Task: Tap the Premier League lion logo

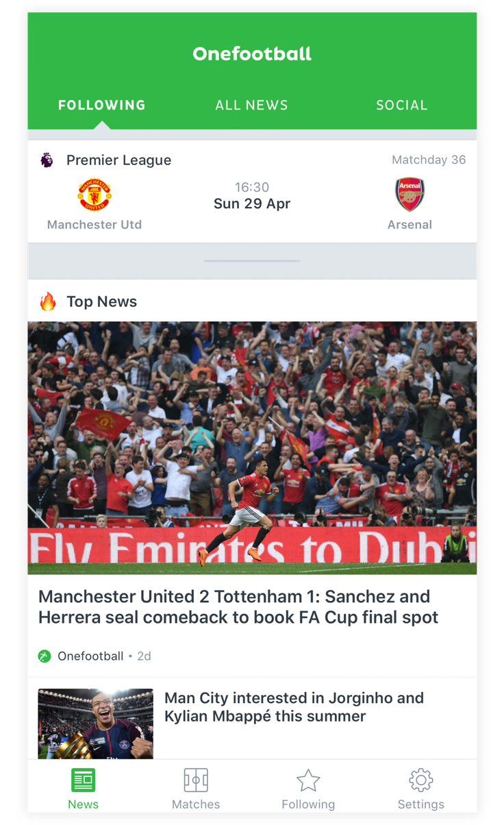Action: [47, 160]
